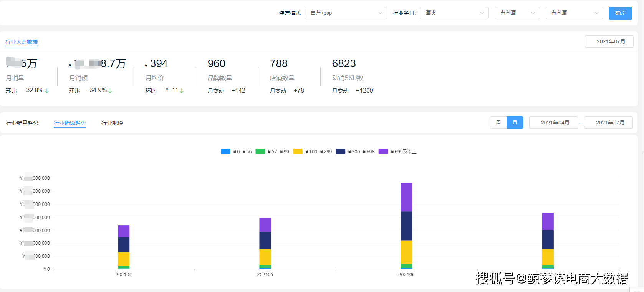The width and height of the screenshot is (644, 292).
Task: Click the 788 店铺数量 value
Action: coord(279,63)
